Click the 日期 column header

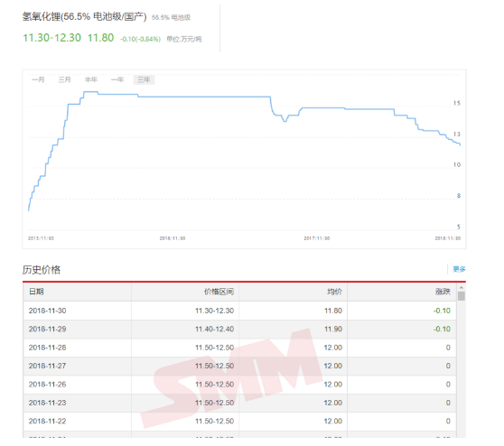coord(36,292)
